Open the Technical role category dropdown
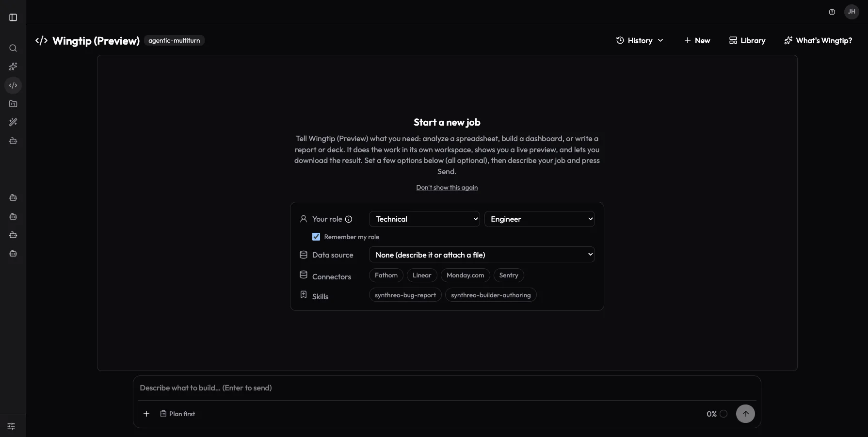Screen dimensions: 868x437 pos(424,219)
